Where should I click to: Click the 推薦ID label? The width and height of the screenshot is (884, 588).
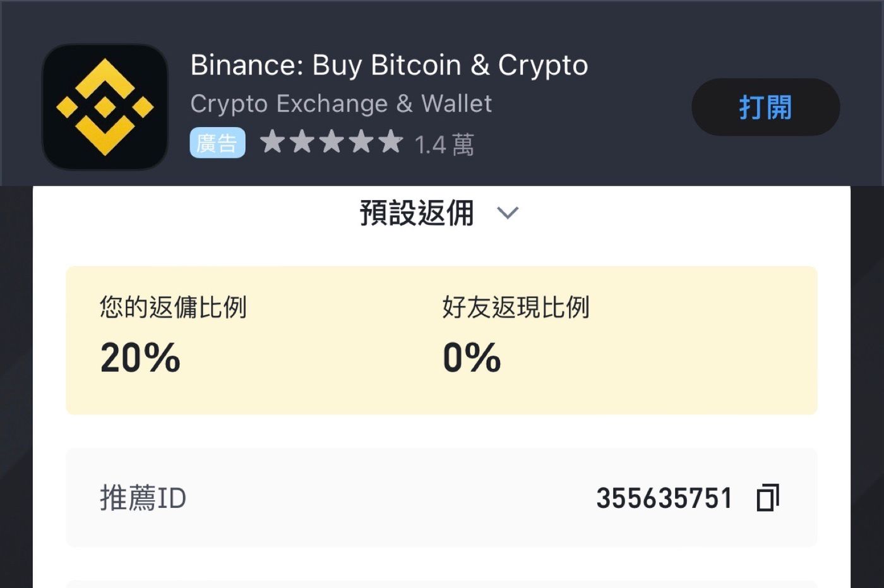point(143,498)
